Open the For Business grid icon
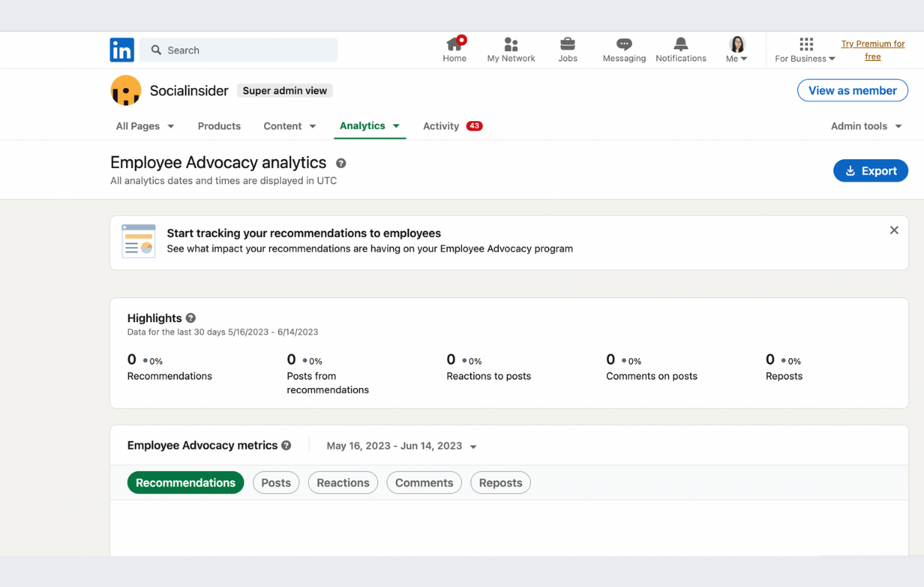The height and width of the screenshot is (587, 924). [x=806, y=44]
